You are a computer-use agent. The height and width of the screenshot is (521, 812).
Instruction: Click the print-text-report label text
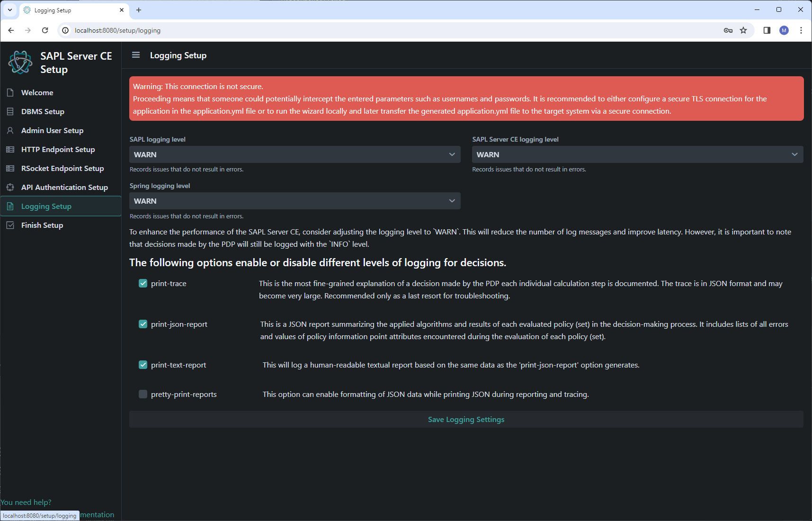pos(178,365)
